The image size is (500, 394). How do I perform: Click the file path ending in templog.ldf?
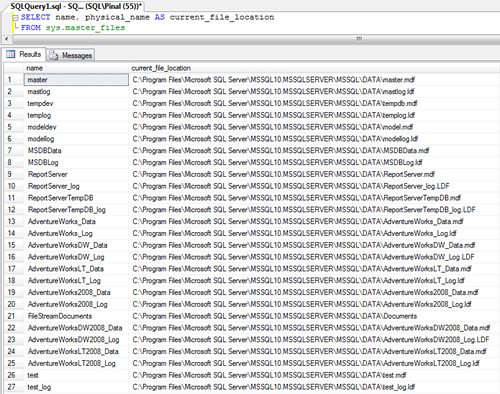click(x=274, y=115)
